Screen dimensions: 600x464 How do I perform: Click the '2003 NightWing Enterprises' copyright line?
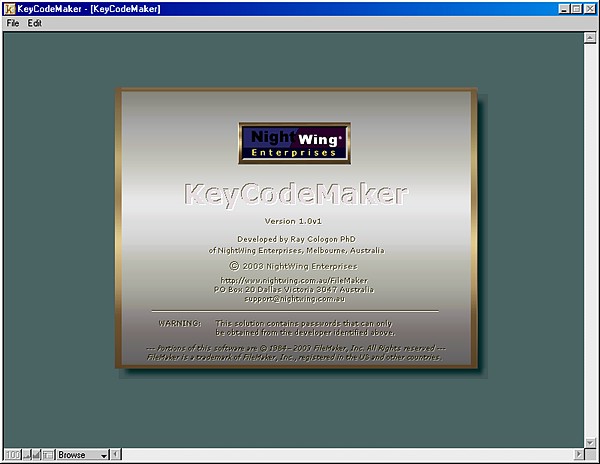point(293,266)
